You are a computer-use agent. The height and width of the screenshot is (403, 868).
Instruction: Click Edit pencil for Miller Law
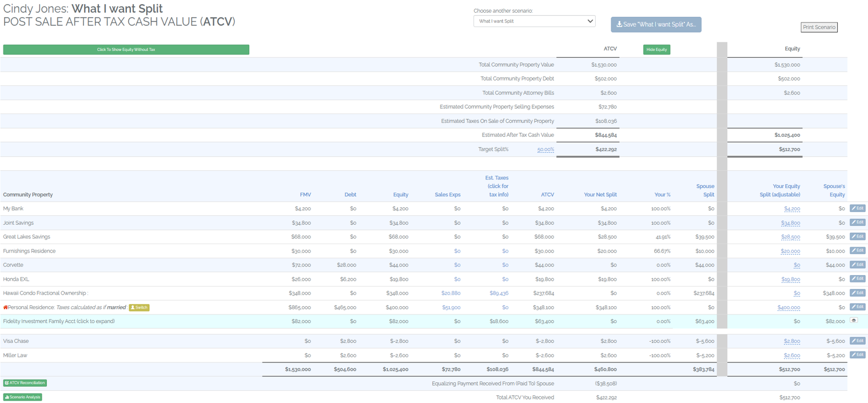[x=857, y=355]
